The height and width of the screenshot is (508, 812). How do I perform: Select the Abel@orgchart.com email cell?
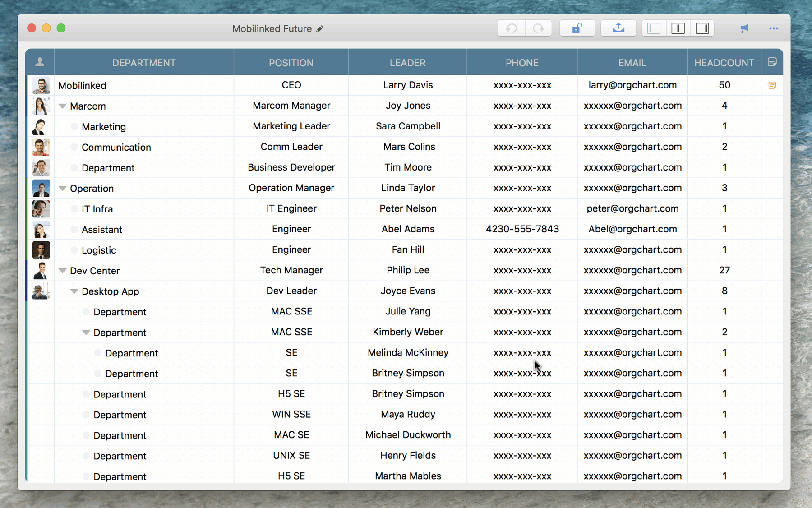pos(632,229)
